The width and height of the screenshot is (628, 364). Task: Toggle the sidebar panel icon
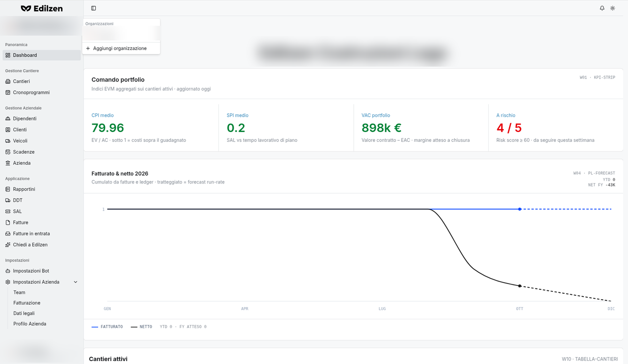tap(94, 8)
